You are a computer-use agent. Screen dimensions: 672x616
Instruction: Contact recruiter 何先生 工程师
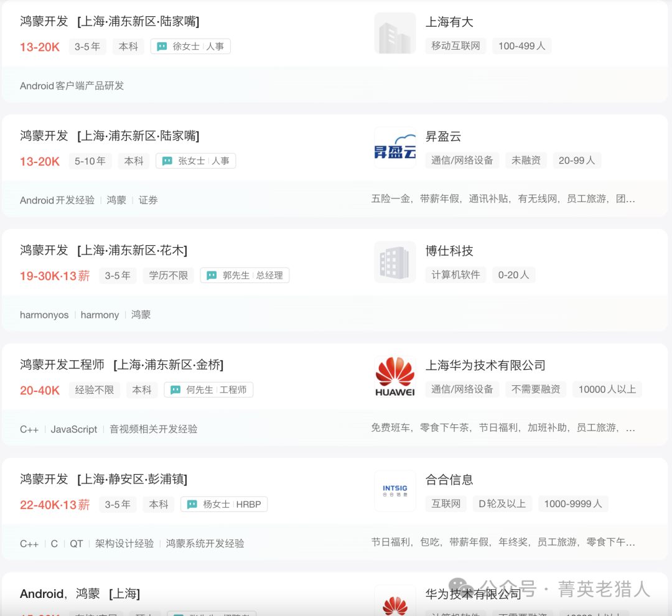(x=208, y=390)
